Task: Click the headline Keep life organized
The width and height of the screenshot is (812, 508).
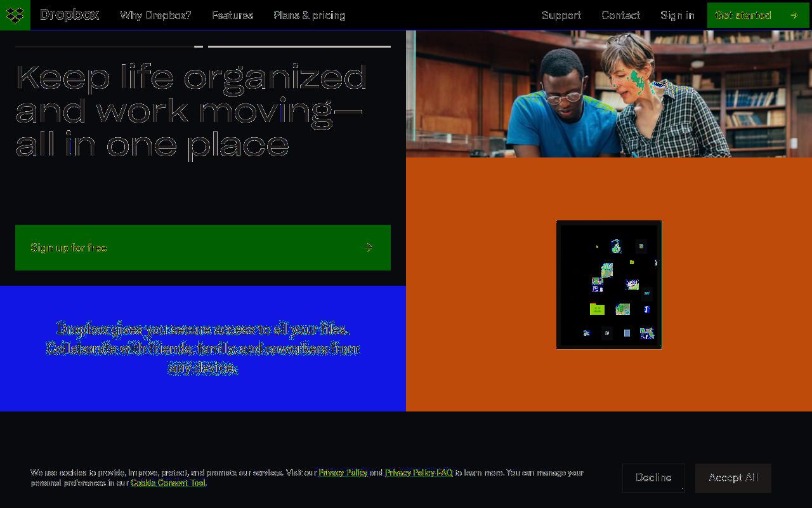Action: tap(191, 111)
